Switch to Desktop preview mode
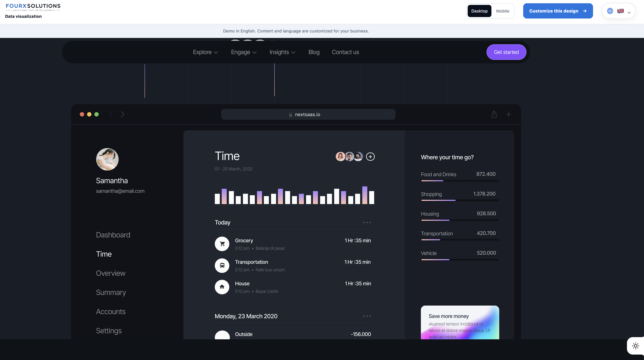The image size is (644, 360). tap(479, 11)
